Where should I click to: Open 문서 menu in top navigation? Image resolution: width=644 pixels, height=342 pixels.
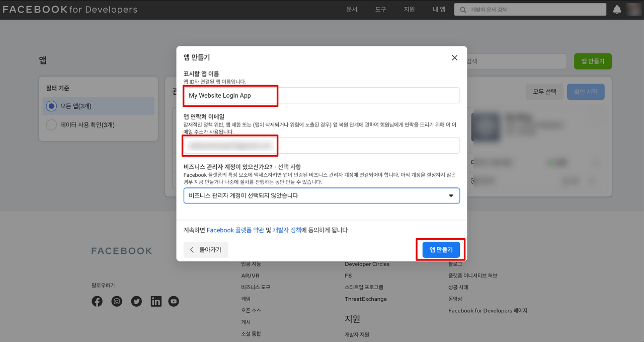tap(352, 10)
